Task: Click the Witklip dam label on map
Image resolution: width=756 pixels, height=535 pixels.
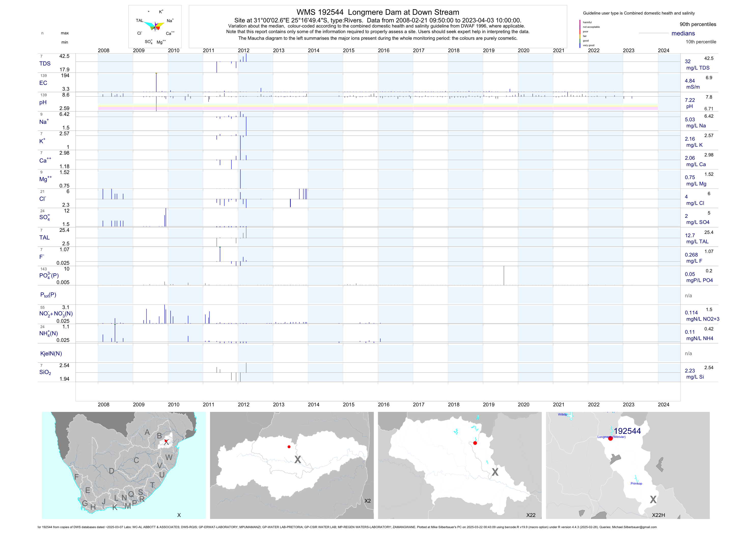Action: tap(562, 414)
